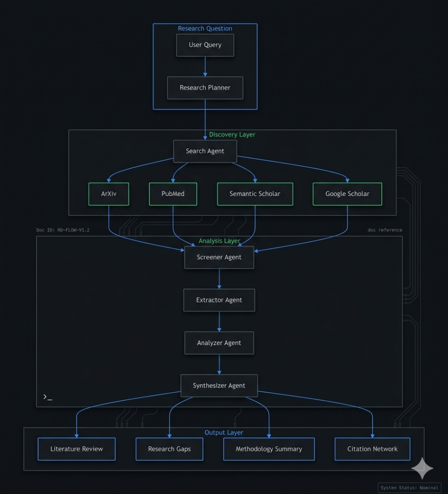Open the Methodology Summary output
The image size is (448, 494).
pos(269,449)
